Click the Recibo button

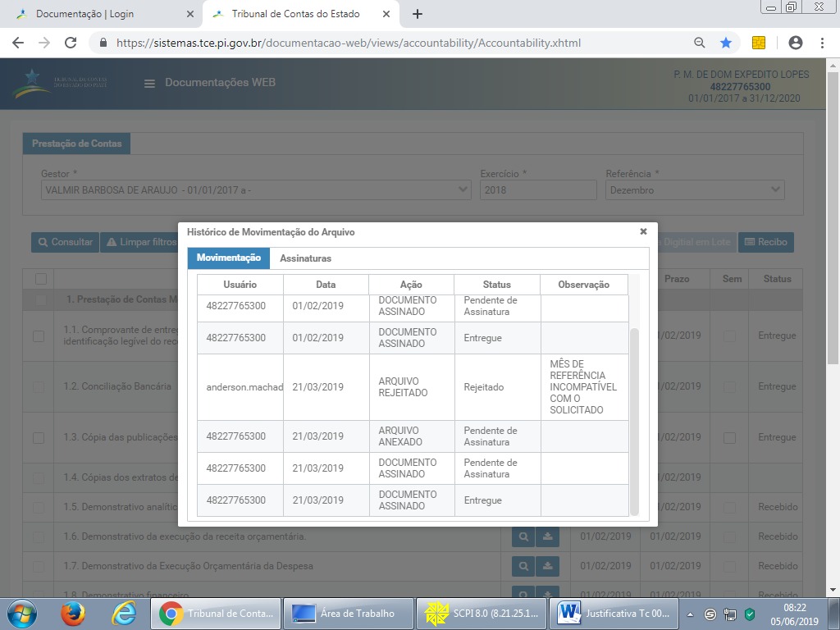766,242
